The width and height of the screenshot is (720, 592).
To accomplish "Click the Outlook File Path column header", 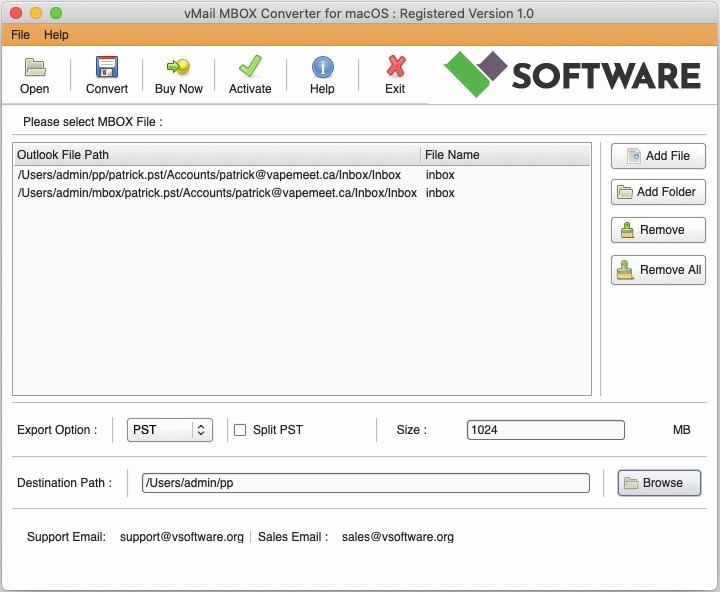I will 215,155.
